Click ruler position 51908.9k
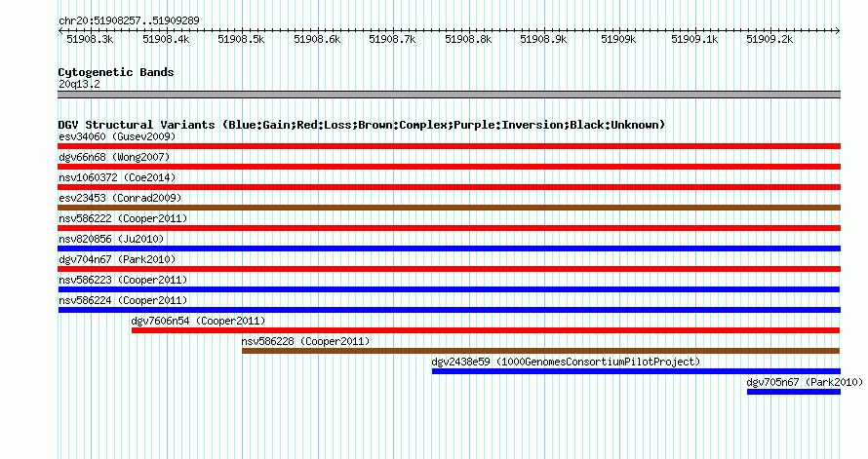Image resolution: width=868 pixels, height=459 pixels. [x=543, y=39]
